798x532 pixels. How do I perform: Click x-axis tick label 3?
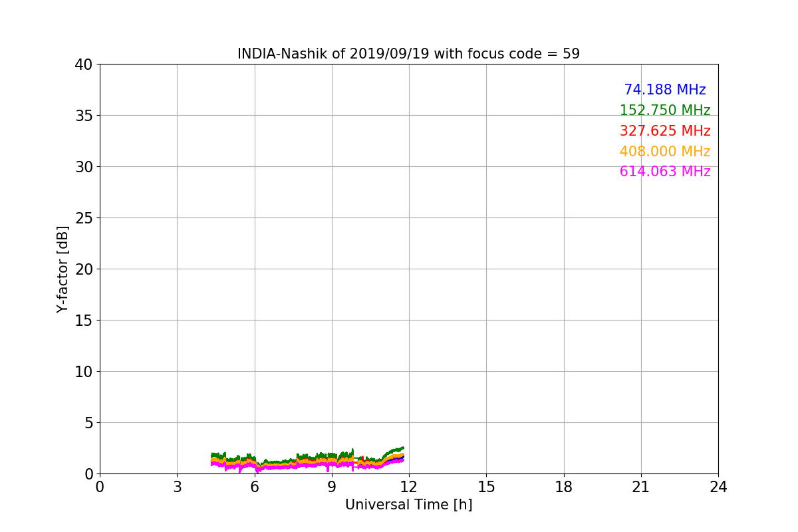[177, 487]
